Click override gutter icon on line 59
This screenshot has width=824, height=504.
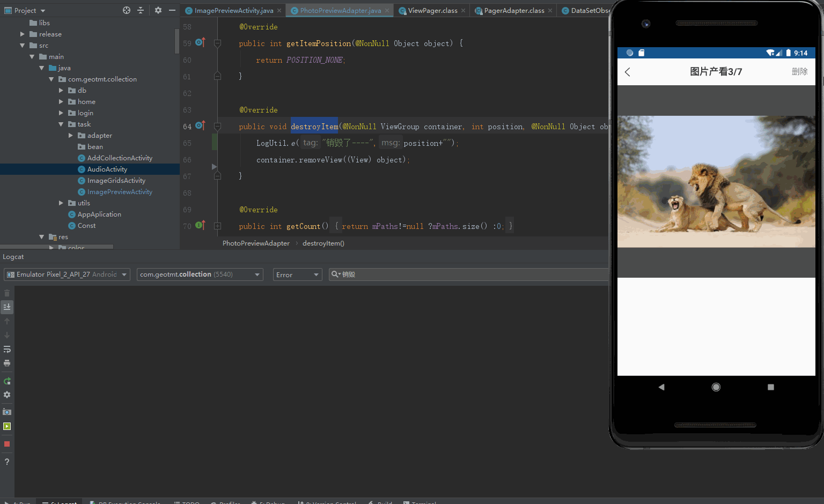coord(200,42)
